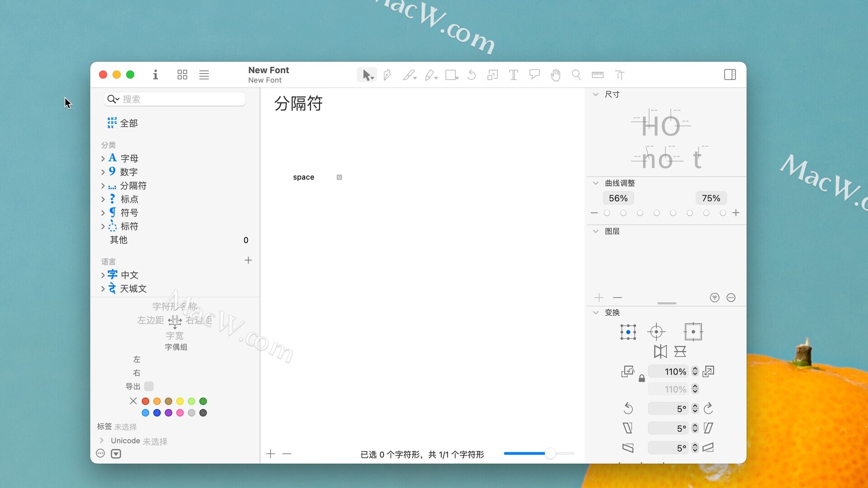Flip selection vertically in transform panel
The height and width of the screenshot is (488, 868).
click(680, 352)
